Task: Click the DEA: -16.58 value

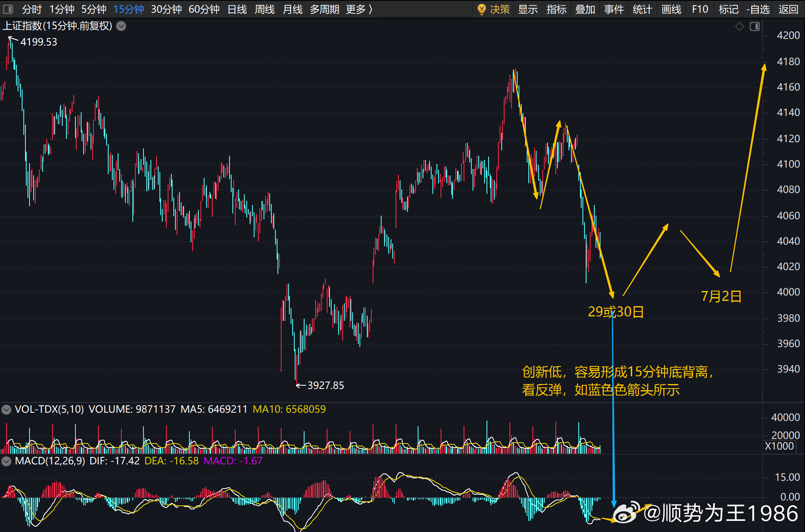Action: point(172,461)
